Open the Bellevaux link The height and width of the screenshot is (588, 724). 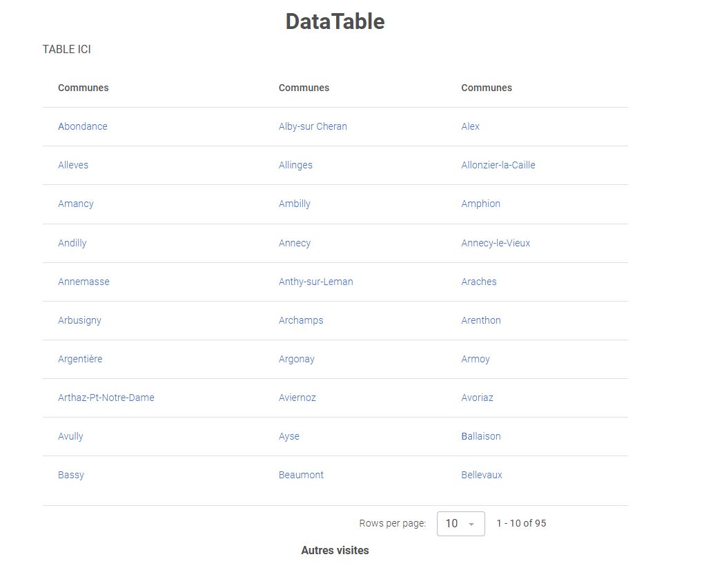click(x=482, y=475)
